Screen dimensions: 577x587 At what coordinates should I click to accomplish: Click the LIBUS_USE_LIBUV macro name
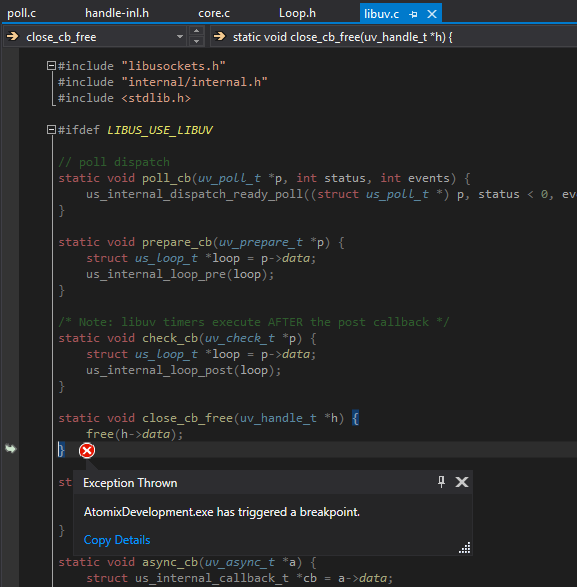point(160,130)
